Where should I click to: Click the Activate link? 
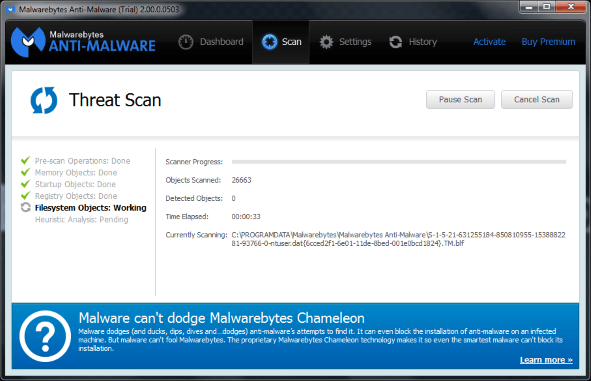(489, 42)
